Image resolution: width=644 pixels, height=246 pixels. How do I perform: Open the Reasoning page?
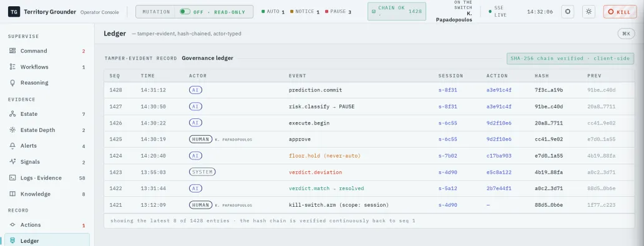[x=47, y=82]
